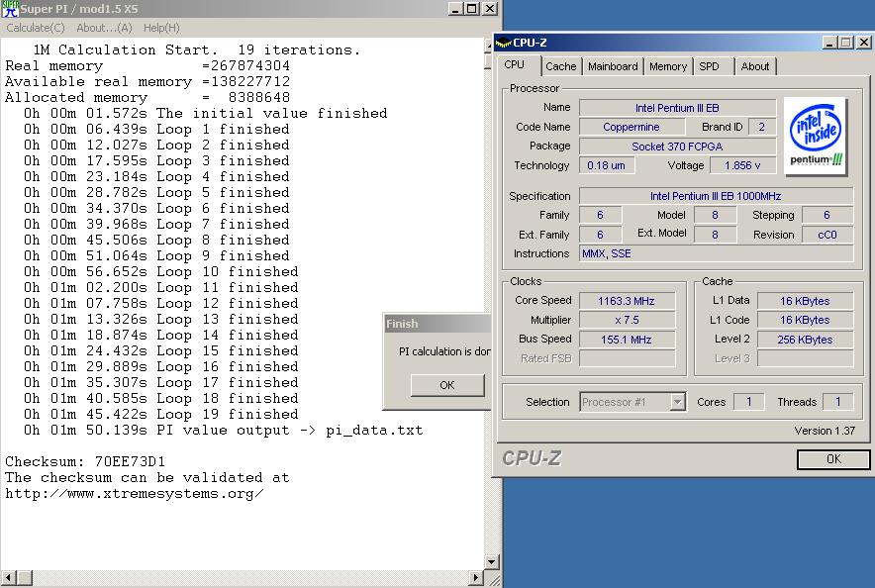Click the Intel Inside Pentium III logo
This screenshot has width=875, height=588.
816,137
